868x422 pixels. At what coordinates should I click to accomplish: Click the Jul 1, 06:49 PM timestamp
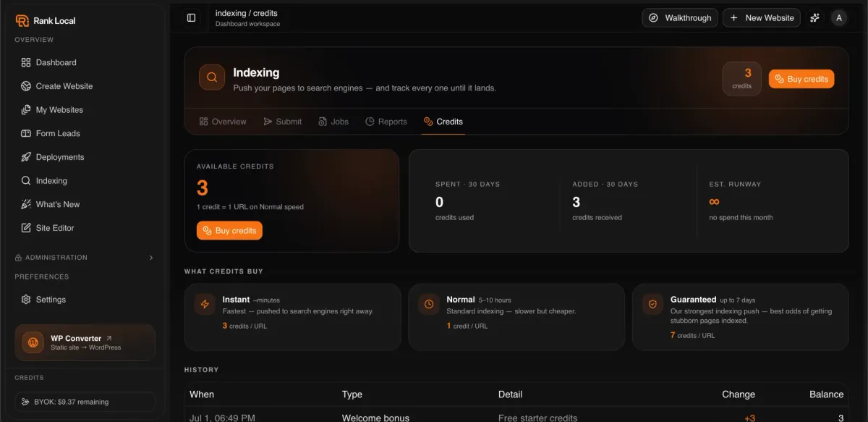pyautogui.click(x=222, y=418)
